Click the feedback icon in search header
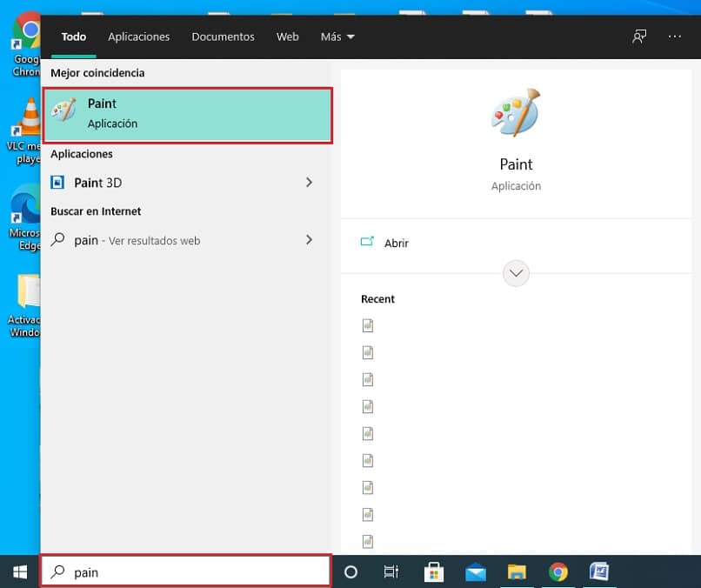 (x=639, y=37)
